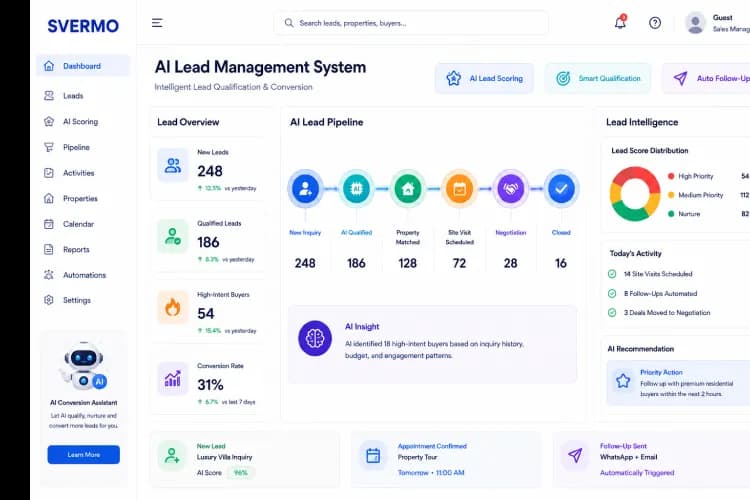Click the High Priority red legend dot
Image resolution: width=750 pixels, height=500 pixels.
[x=671, y=176]
